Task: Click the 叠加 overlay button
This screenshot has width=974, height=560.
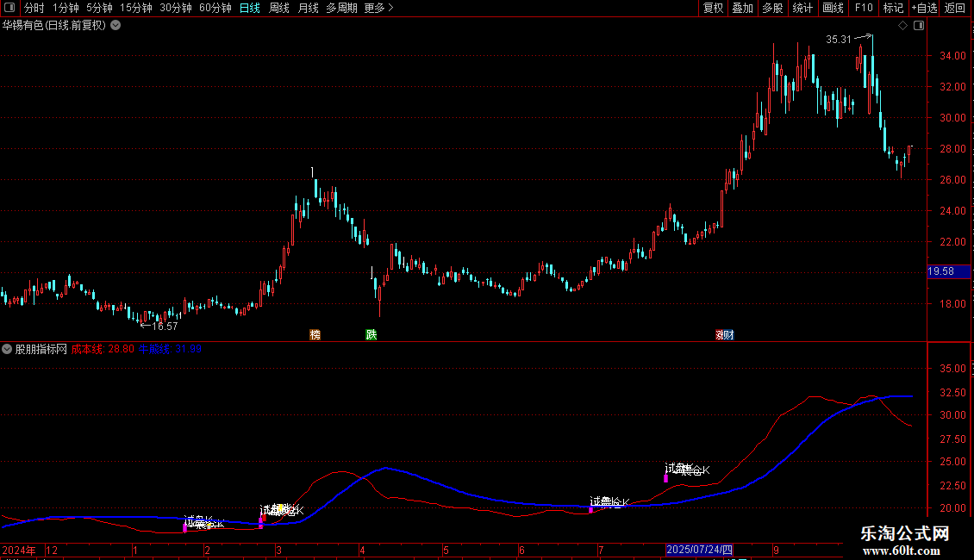Action: pyautogui.click(x=743, y=8)
